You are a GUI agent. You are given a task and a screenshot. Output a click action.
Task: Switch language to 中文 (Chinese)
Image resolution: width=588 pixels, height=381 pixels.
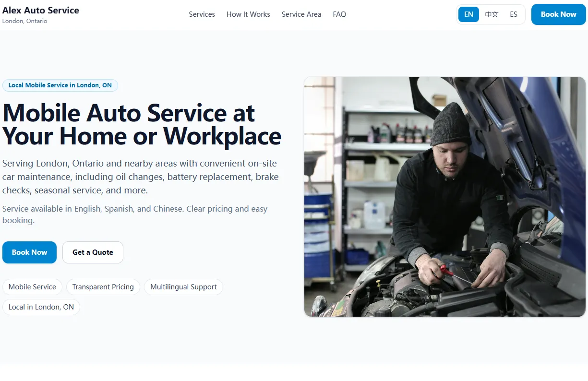click(491, 14)
